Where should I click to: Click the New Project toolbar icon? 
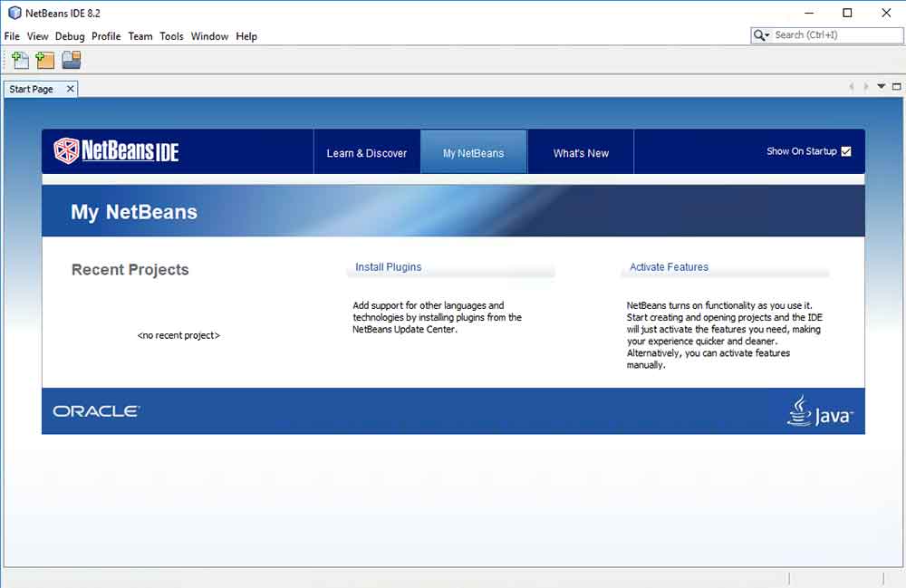tap(45, 60)
